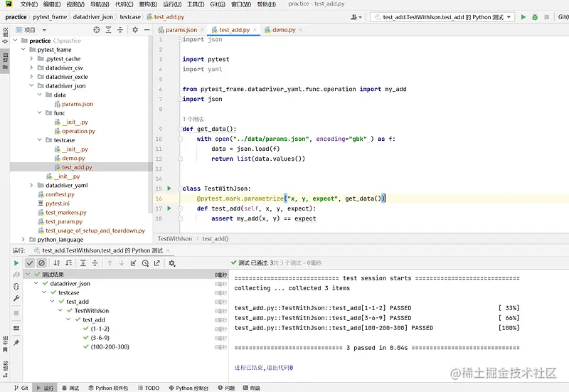Toggle show ignored tests

(x=42, y=263)
